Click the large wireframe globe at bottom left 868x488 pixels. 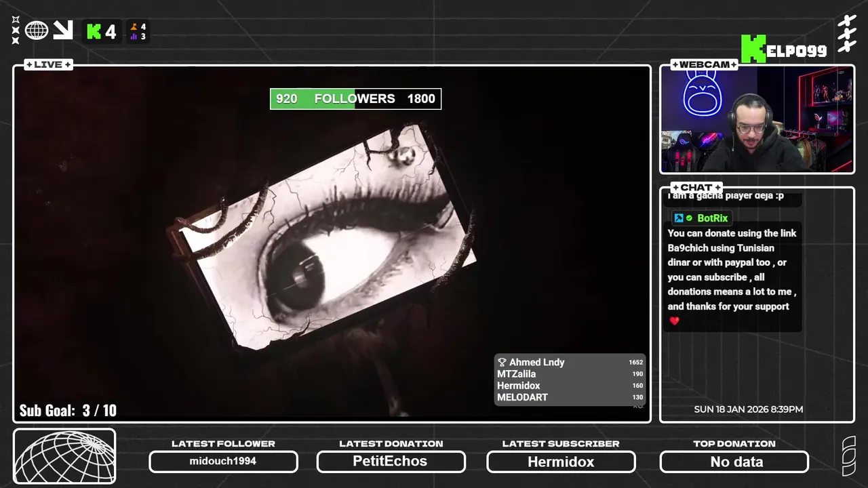click(64, 457)
